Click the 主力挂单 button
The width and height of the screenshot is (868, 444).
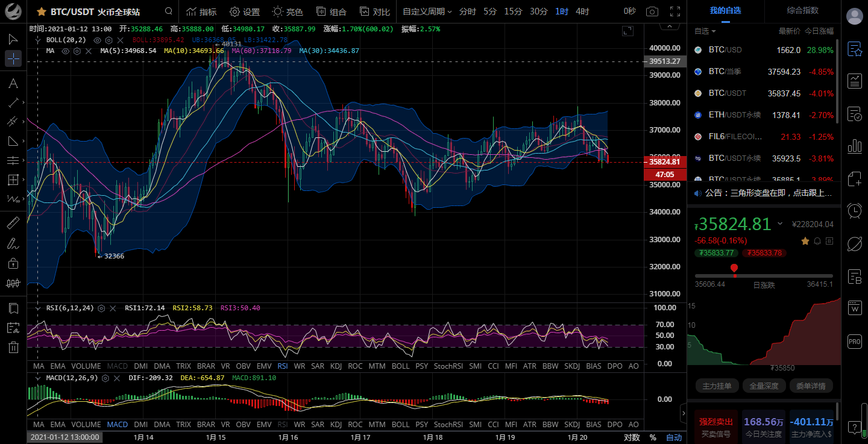click(717, 386)
